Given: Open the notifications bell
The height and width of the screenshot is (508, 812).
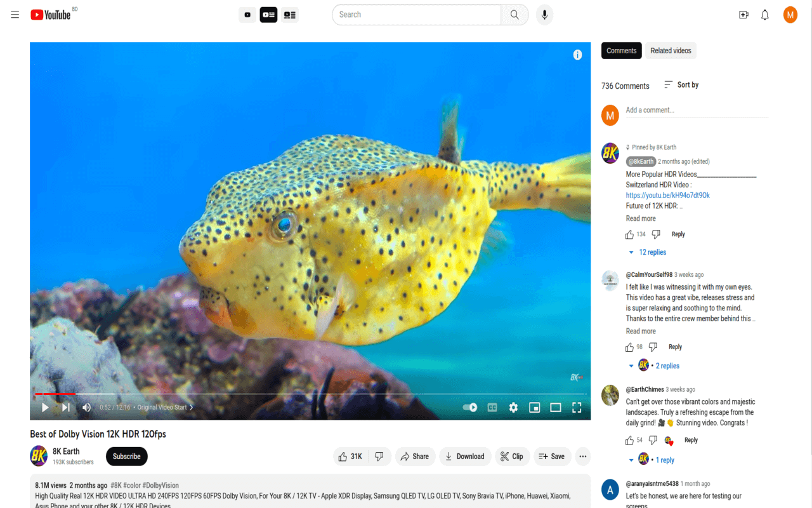Looking at the screenshot, I should click(764, 15).
